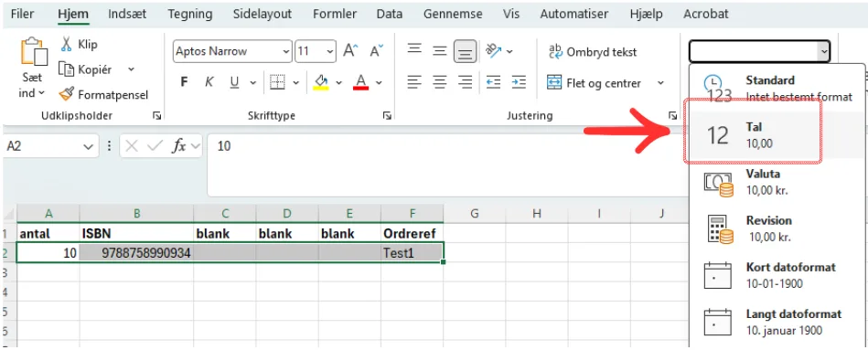Toggle italic with the K button
Viewport: 868px width, 350px height.
pos(209,82)
